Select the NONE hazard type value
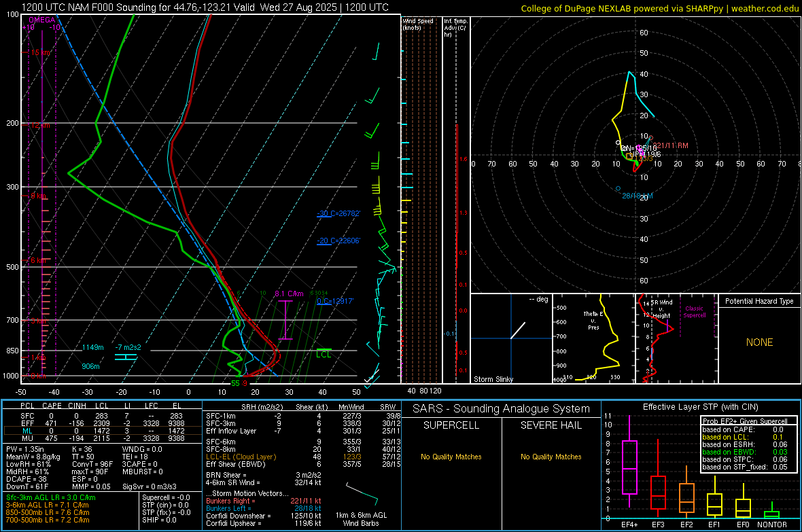The height and width of the screenshot is (532, 802). 759,342
